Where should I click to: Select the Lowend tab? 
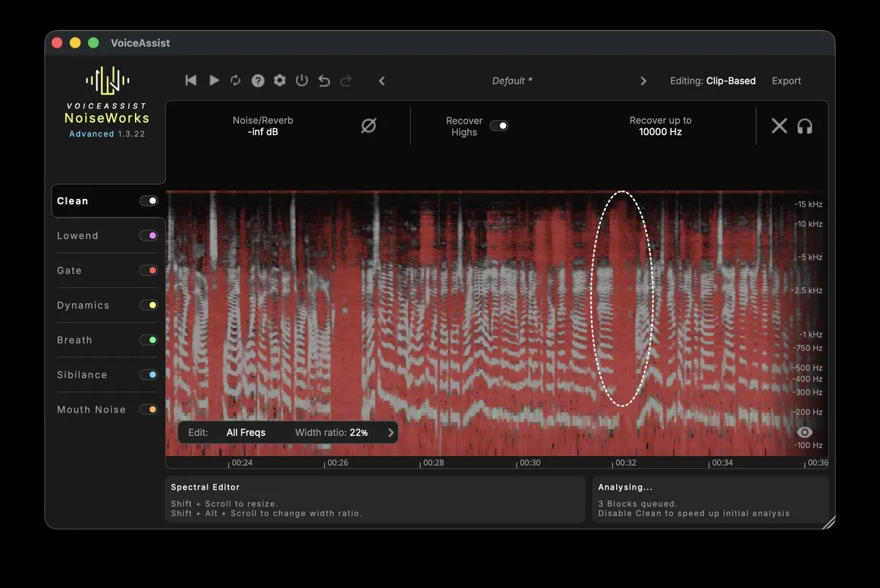(x=78, y=235)
